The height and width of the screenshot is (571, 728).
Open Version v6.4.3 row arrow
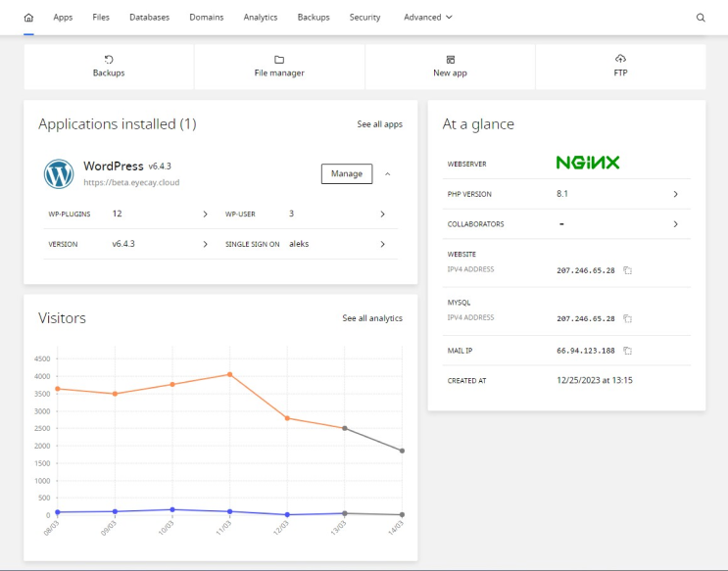click(205, 244)
